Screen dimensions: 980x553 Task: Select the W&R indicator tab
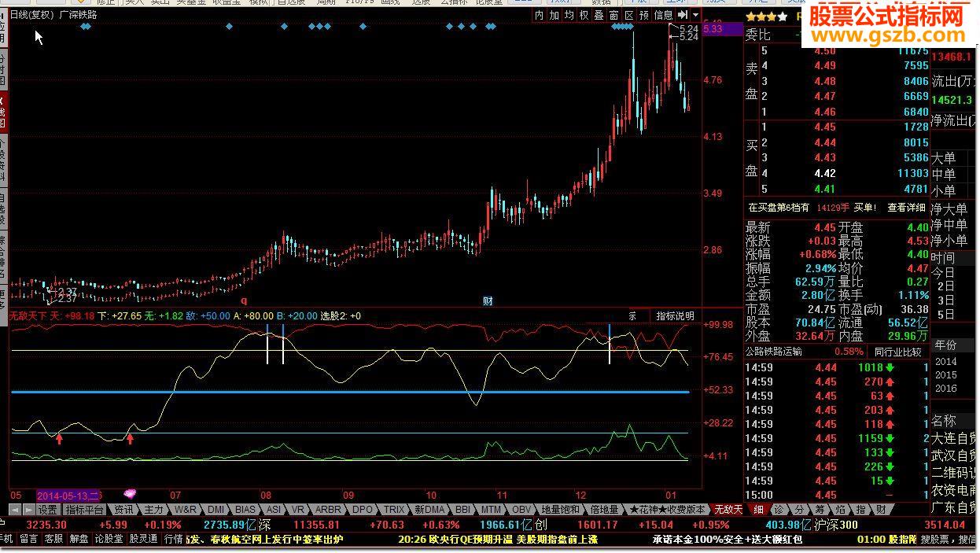pos(186,510)
